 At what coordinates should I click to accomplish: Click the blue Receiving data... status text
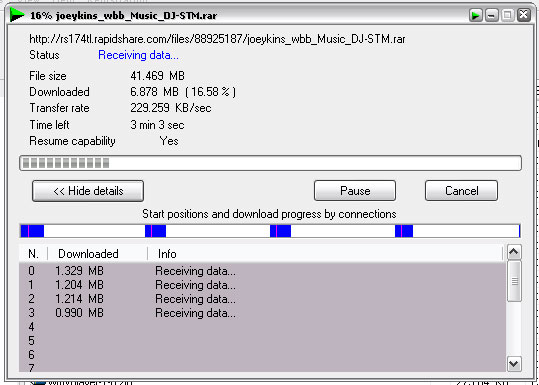coord(139,55)
